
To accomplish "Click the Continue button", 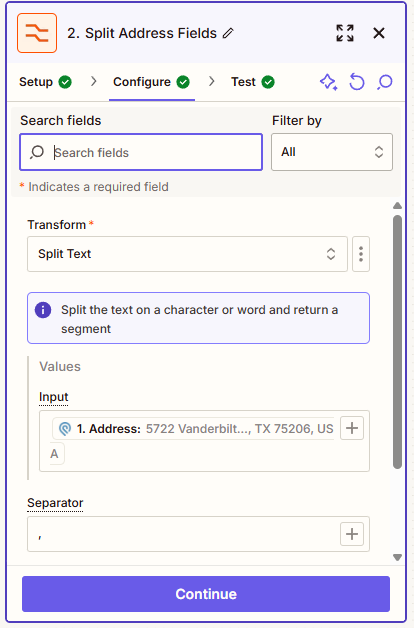I will pyautogui.click(x=206, y=594).
